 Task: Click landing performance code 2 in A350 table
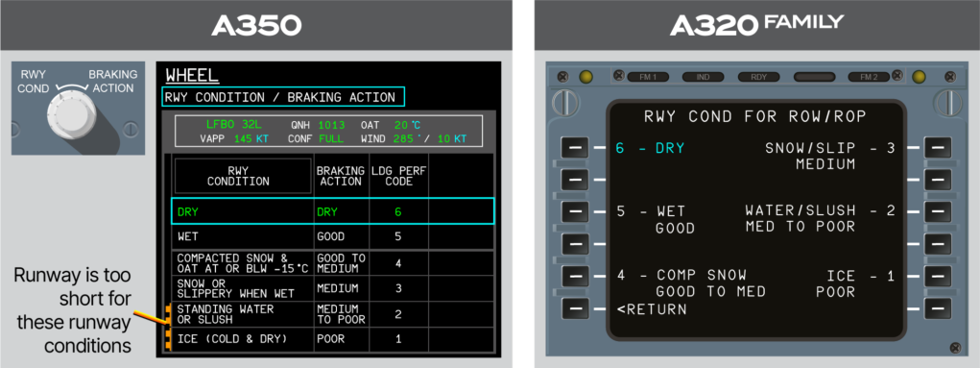click(x=398, y=314)
